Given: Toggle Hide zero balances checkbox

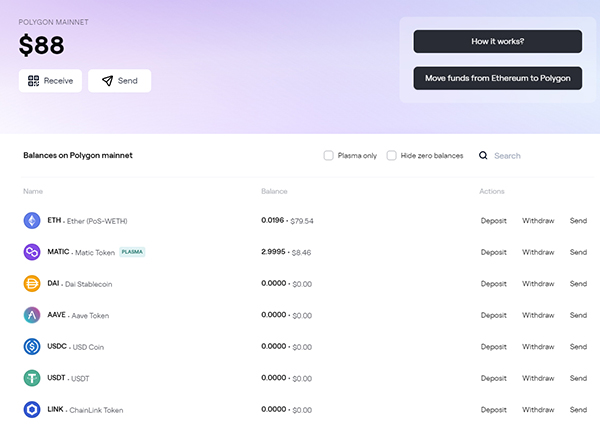Looking at the screenshot, I should (x=391, y=155).
